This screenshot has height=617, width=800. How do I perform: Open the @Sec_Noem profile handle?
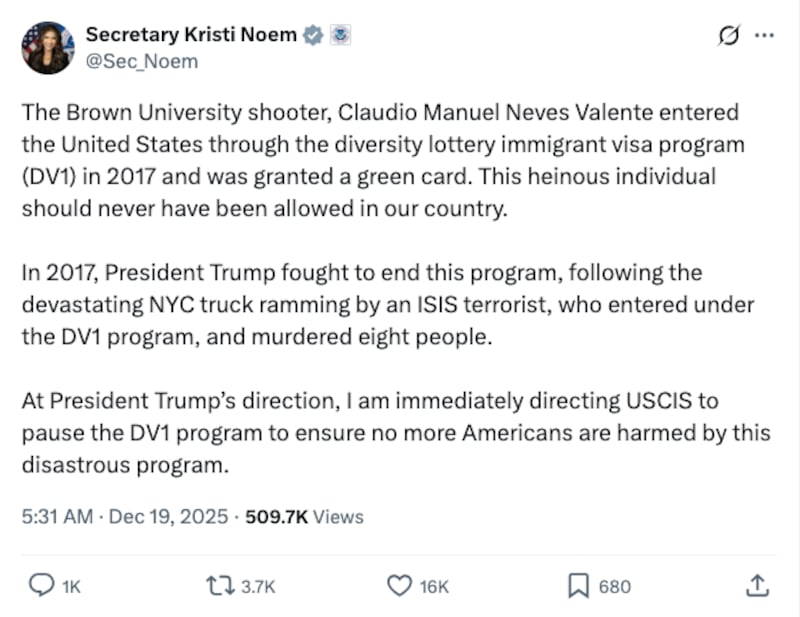pyautogui.click(x=142, y=60)
